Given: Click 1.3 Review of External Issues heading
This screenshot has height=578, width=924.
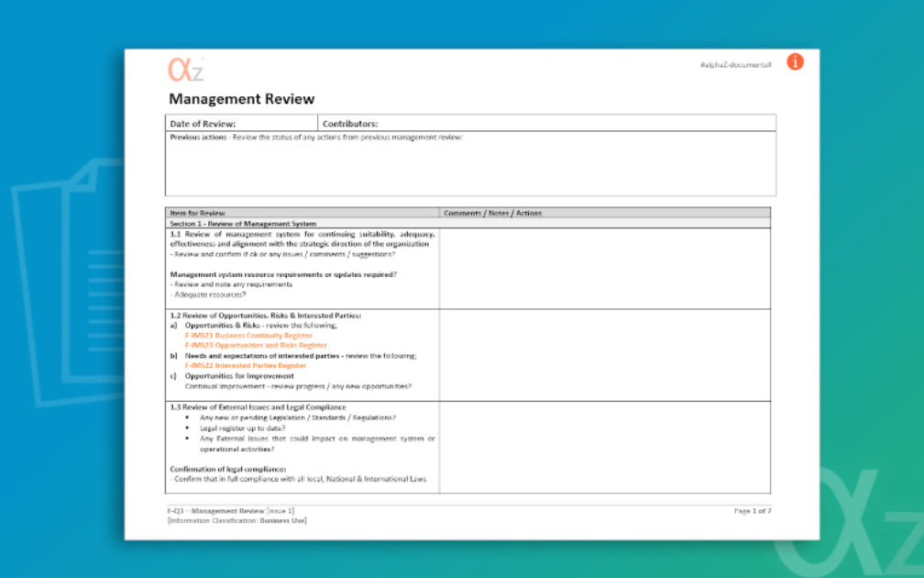Looking at the screenshot, I should coord(258,407).
